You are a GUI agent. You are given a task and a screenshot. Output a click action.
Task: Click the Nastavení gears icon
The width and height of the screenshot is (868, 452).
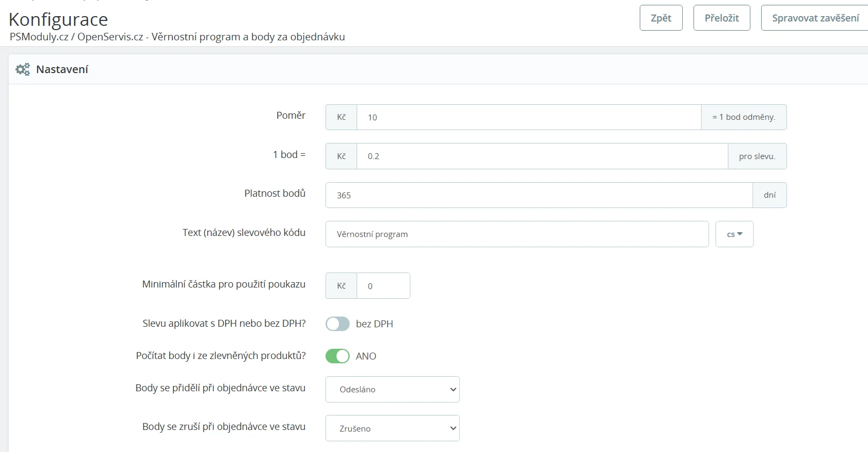(23, 69)
